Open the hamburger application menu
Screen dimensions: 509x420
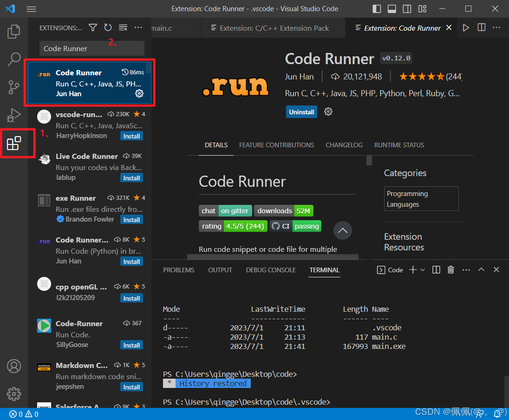[x=31, y=9]
